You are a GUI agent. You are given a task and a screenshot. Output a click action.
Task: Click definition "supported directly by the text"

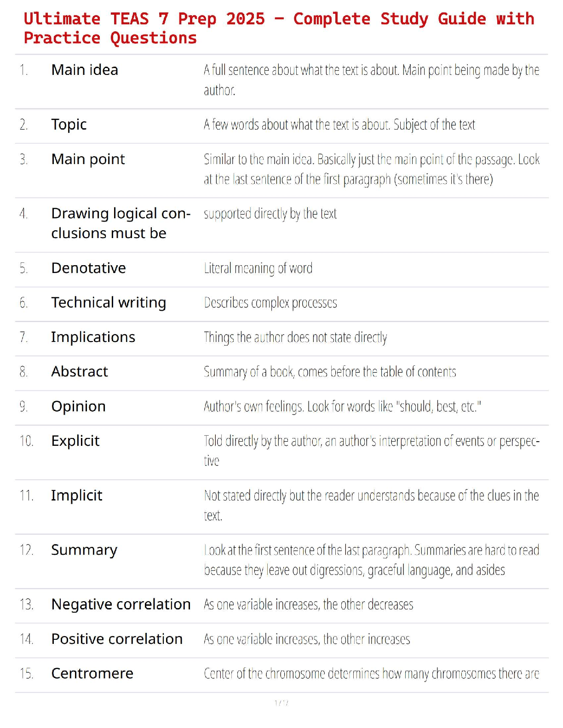[270, 214]
